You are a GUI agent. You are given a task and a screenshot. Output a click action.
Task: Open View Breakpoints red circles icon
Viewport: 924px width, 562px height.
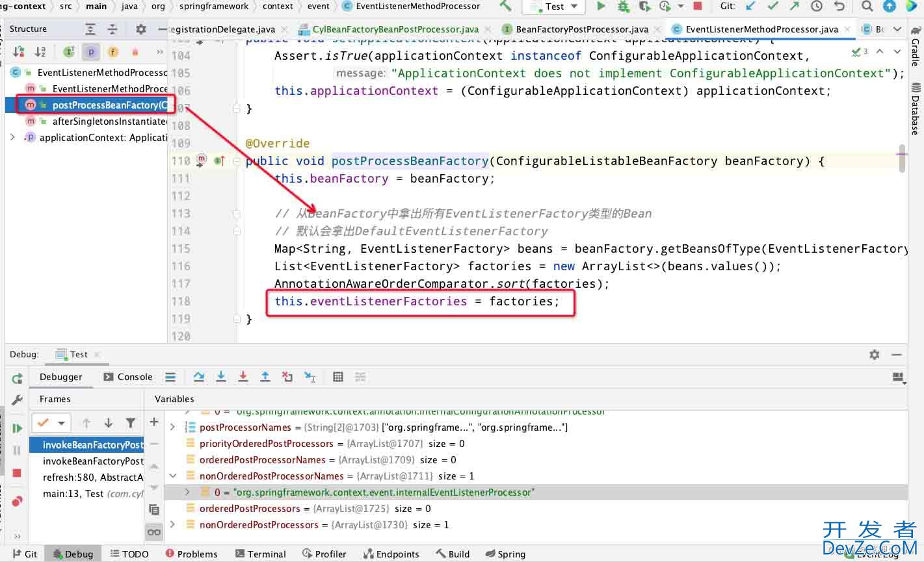pyautogui.click(x=18, y=501)
